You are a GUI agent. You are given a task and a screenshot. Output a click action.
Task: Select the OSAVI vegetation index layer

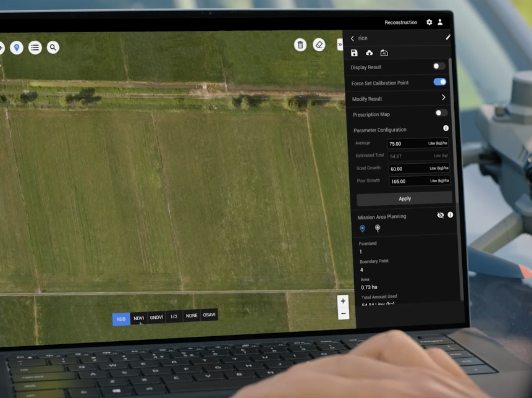click(209, 315)
